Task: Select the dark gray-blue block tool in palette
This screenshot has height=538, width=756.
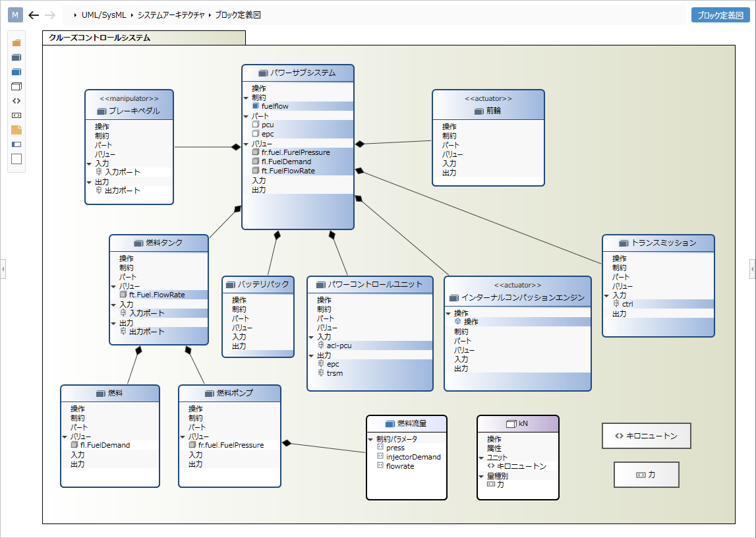Action: (x=16, y=57)
